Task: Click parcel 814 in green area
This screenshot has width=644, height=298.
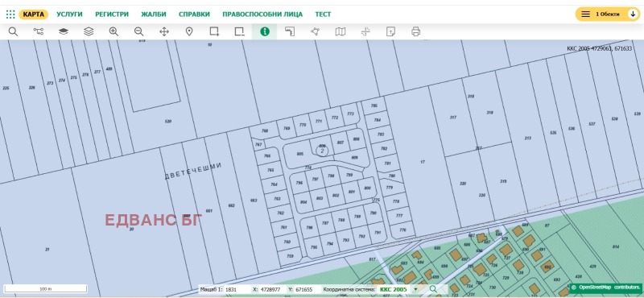Action: (x=616, y=246)
